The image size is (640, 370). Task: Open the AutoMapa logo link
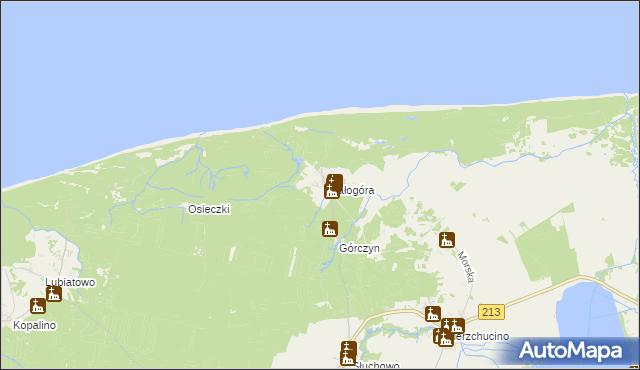coord(571,351)
